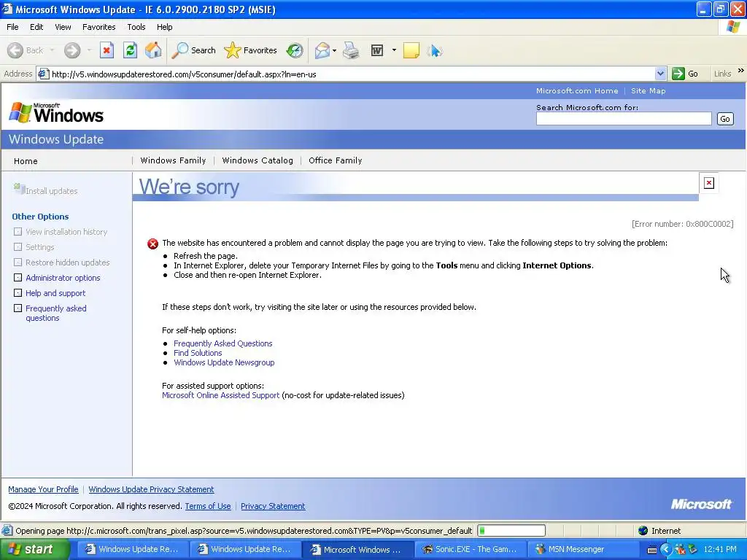Screen dimensions: 747x560
Task: Click Go button next to Microsoft.com search
Action: pos(724,119)
